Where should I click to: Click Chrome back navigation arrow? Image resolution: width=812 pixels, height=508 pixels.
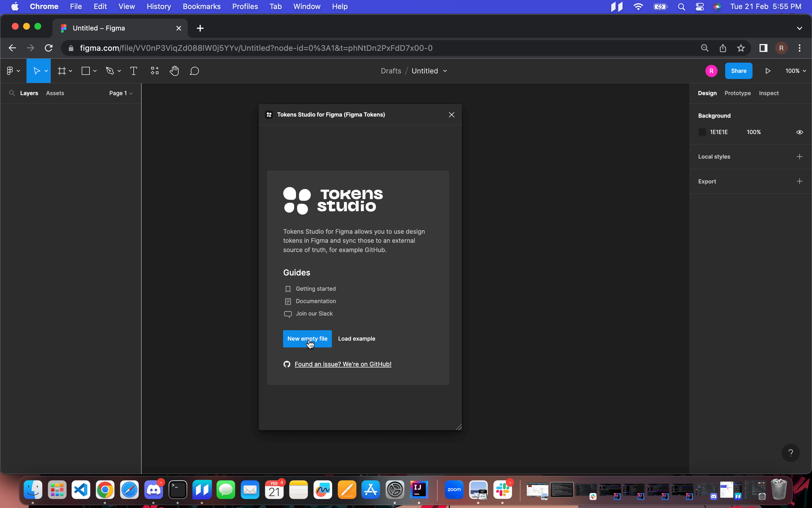(12, 48)
